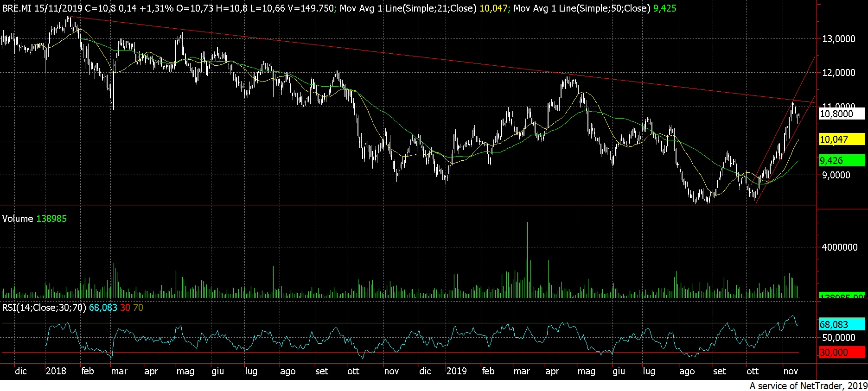868x391 pixels.
Task: Select the yellow 10,047 moving average tag
Action: 841,139
